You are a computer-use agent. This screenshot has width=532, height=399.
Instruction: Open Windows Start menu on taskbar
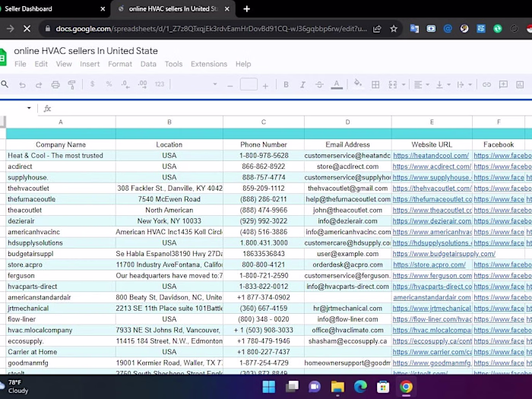[x=269, y=387]
